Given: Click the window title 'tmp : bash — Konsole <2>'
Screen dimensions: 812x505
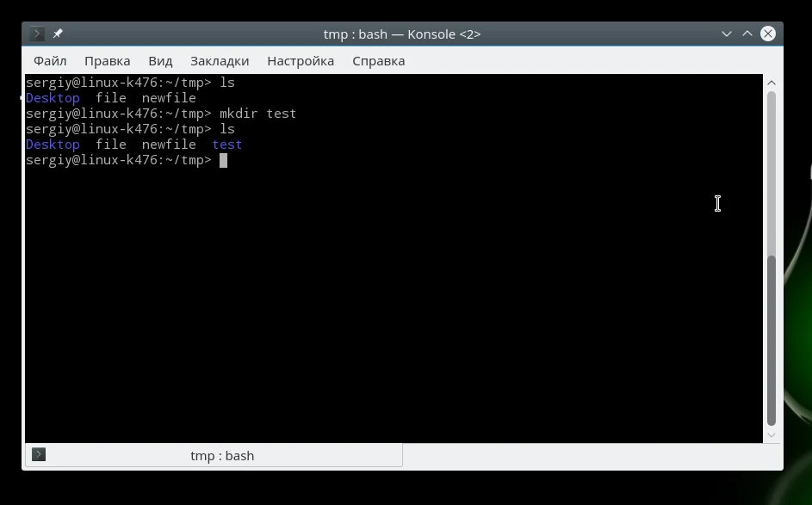Looking at the screenshot, I should (402, 34).
